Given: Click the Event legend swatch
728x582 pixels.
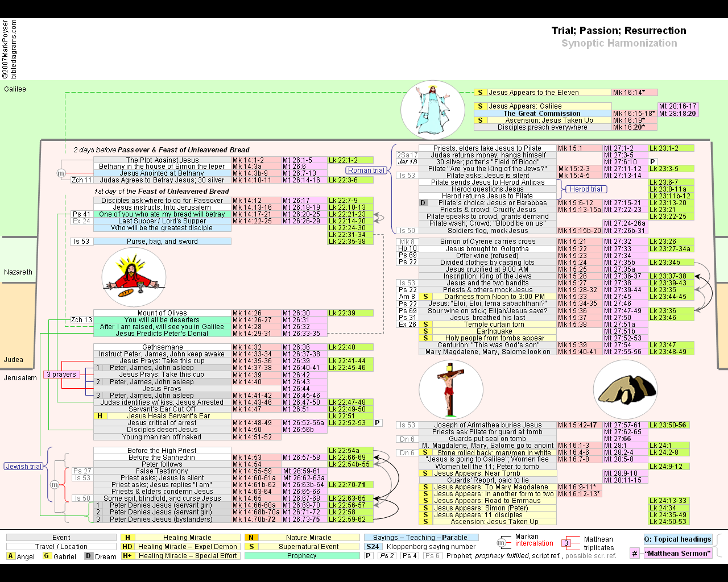Looking at the screenshot, I should point(61,538).
